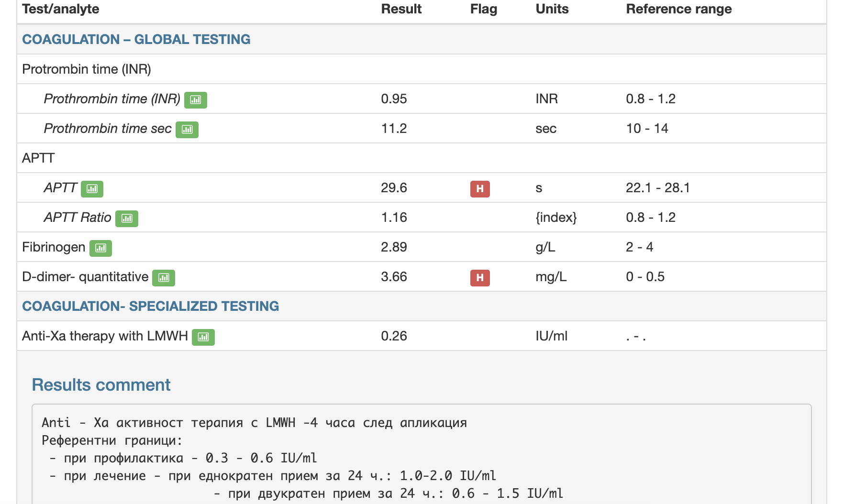Open history chart icon beside APTT
This screenshot has height=504, width=866.
(x=92, y=189)
